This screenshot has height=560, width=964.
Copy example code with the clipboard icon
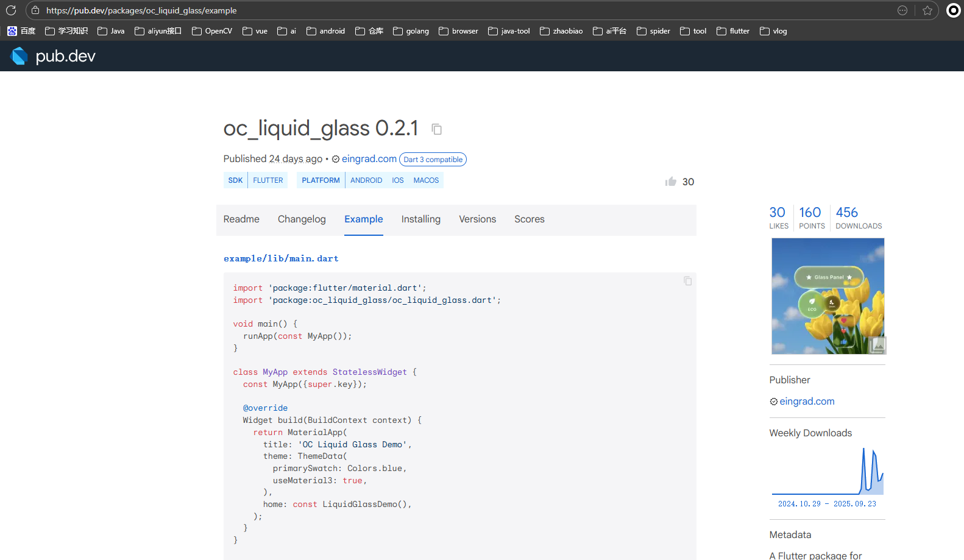coord(687,281)
